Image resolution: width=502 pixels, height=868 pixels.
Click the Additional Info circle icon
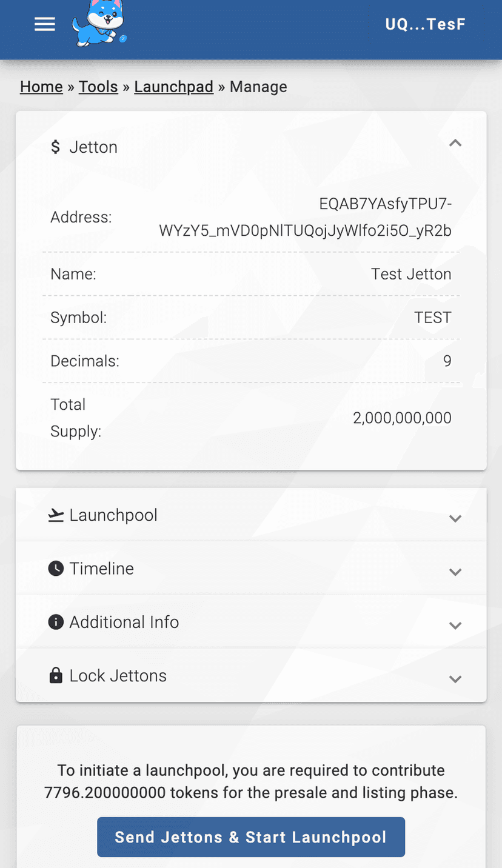tap(56, 622)
